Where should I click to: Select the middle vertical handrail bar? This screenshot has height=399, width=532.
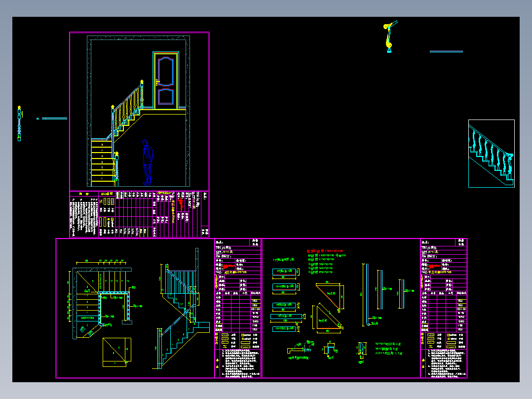[x=380, y=289]
